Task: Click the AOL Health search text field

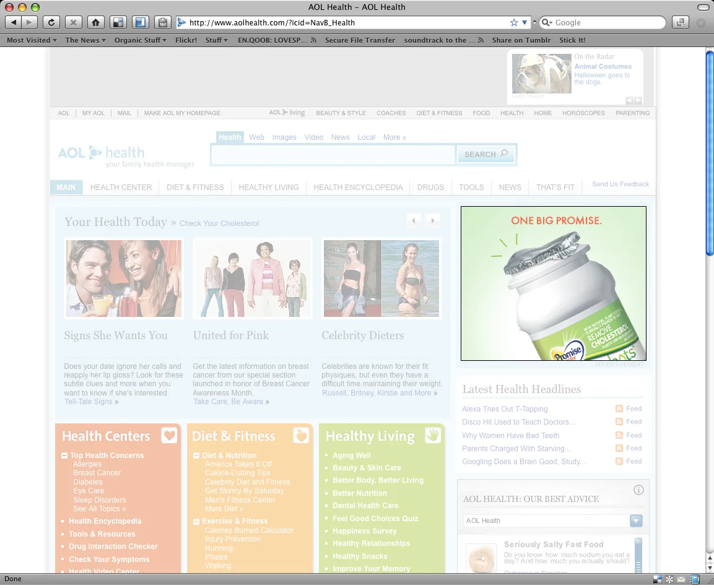Action: pos(333,154)
